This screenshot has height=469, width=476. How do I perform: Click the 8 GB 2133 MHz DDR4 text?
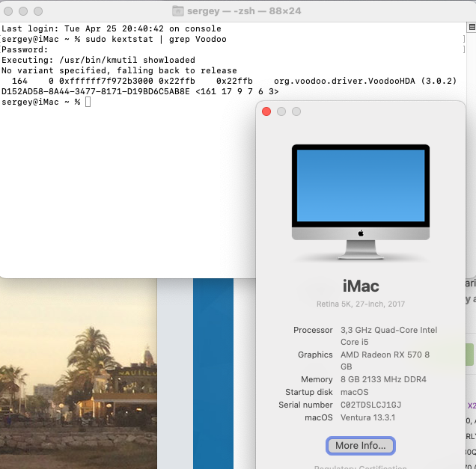pyautogui.click(x=383, y=379)
